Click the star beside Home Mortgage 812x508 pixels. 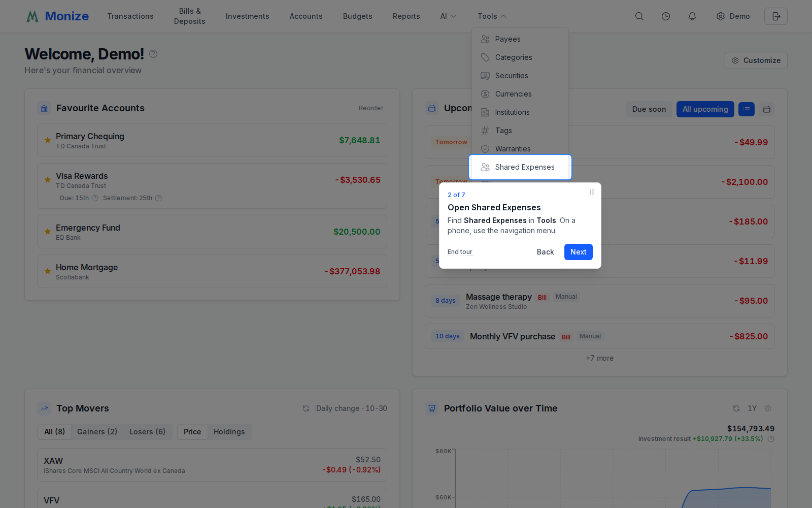[48, 271]
